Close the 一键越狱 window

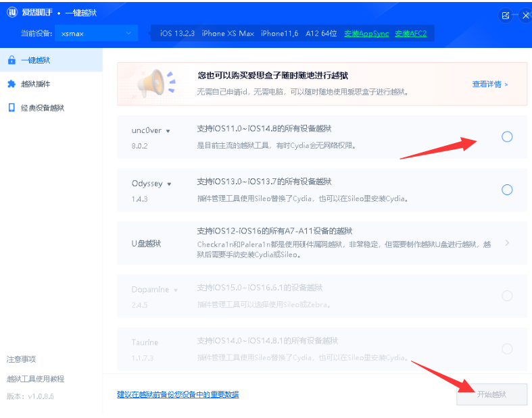[x=525, y=16]
